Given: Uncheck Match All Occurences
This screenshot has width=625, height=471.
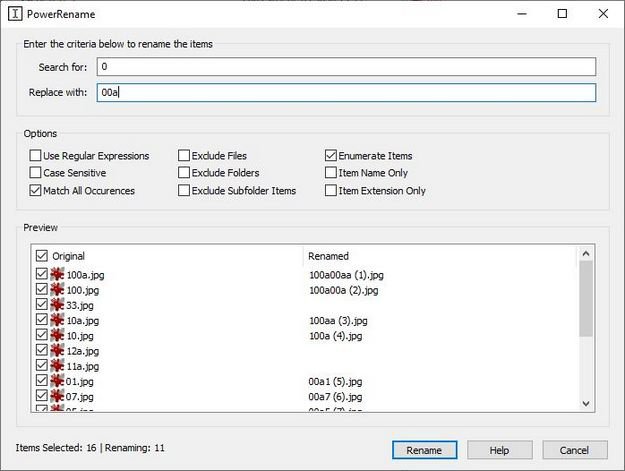Looking at the screenshot, I should click(36, 190).
